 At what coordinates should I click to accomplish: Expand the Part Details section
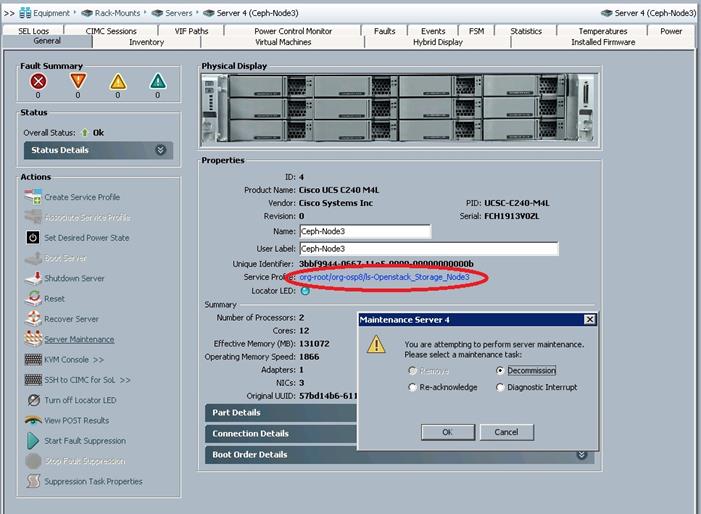pyautogui.click(x=281, y=413)
